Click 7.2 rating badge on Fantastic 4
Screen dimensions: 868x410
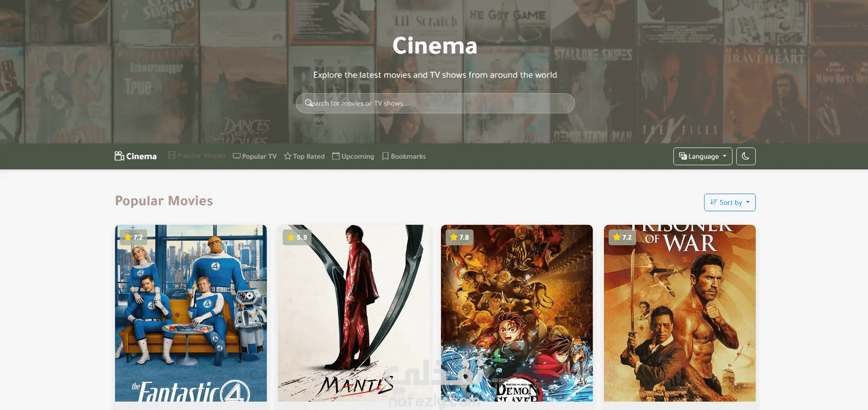pos(134,237)
